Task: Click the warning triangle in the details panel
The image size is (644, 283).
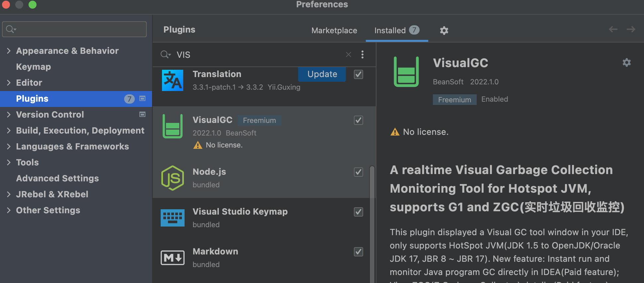Action: [395, 132]
